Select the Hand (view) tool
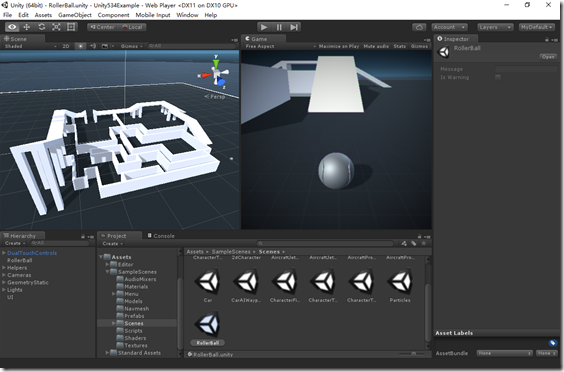 12,27
